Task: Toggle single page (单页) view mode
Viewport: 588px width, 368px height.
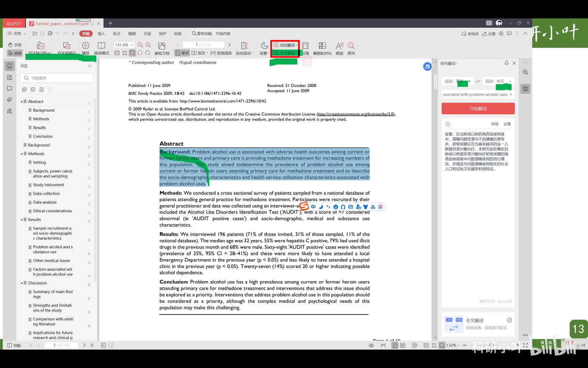Action: point(182,53)
